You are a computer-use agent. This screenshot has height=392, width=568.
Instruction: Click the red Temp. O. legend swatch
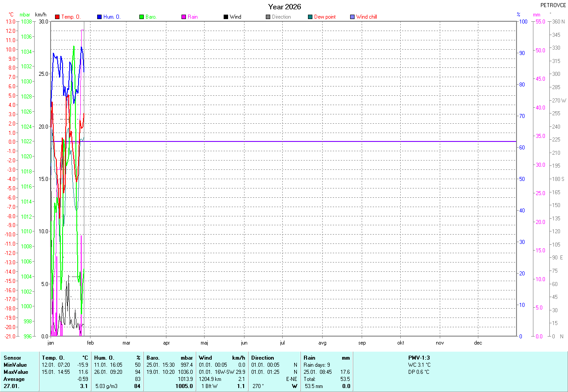(x=57, y=17)
